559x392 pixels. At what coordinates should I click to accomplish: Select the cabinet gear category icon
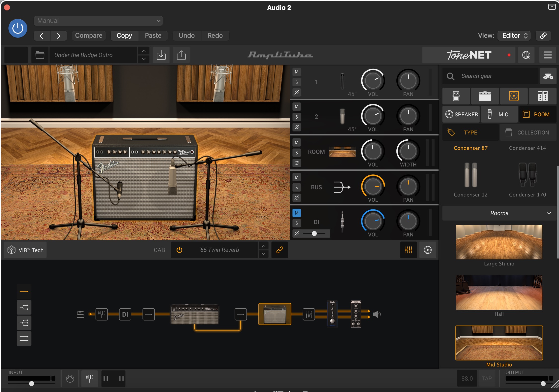pos(514,96)
